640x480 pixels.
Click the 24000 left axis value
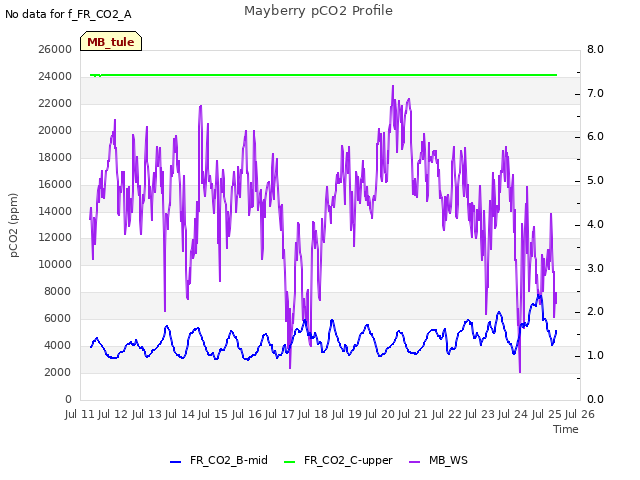click(55, 76)
